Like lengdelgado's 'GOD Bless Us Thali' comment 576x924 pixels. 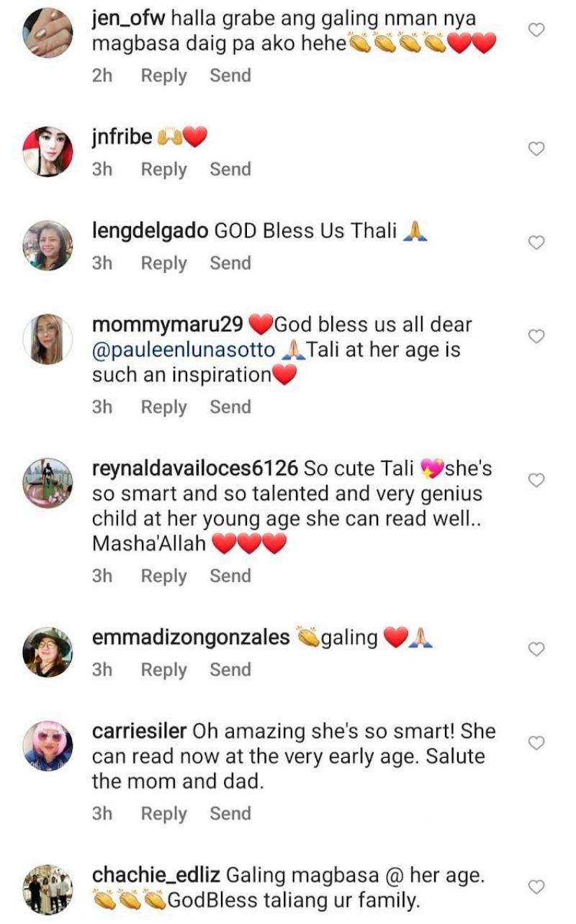click(x=536, y=243)
